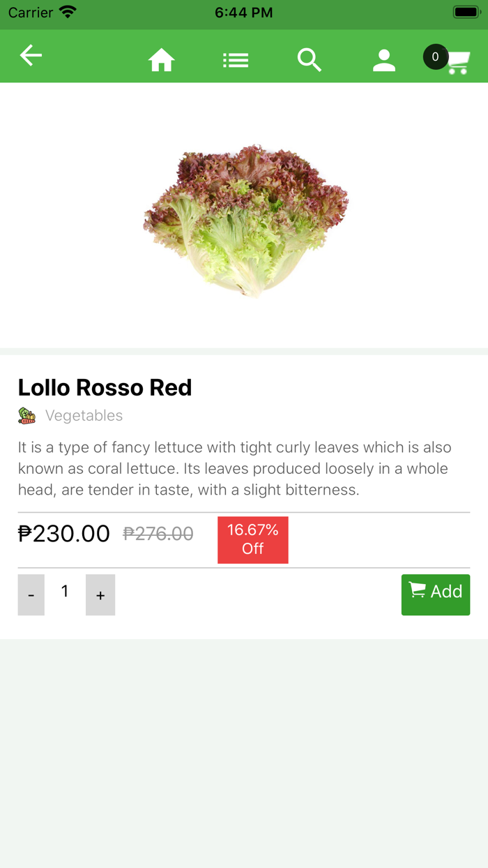Tap the product title Lollo Rosso Red
The width and height of the screenshot is (488, 868).
(x=105, y=387)
